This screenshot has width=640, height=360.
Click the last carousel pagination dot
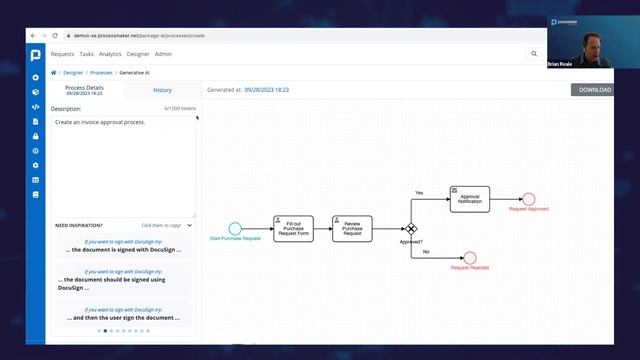click(148, 331)
